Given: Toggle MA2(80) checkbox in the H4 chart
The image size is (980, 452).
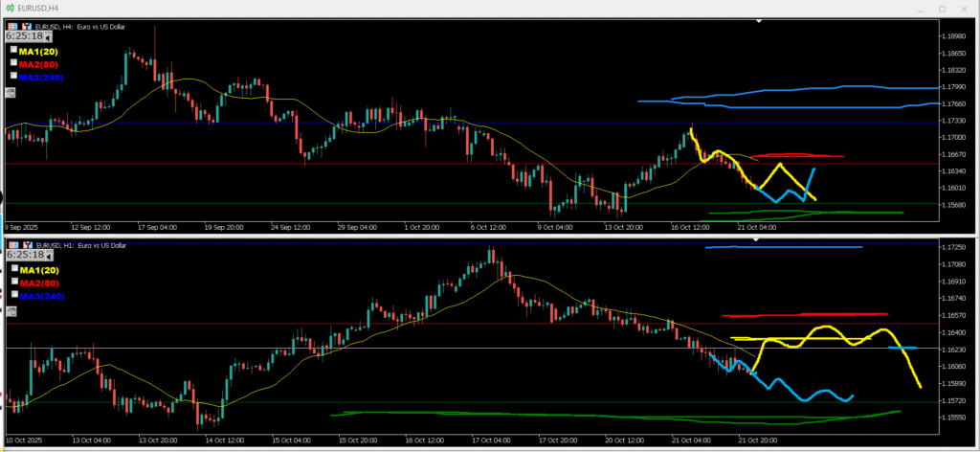Looking at the screenshot, I should tap(13, 63).
